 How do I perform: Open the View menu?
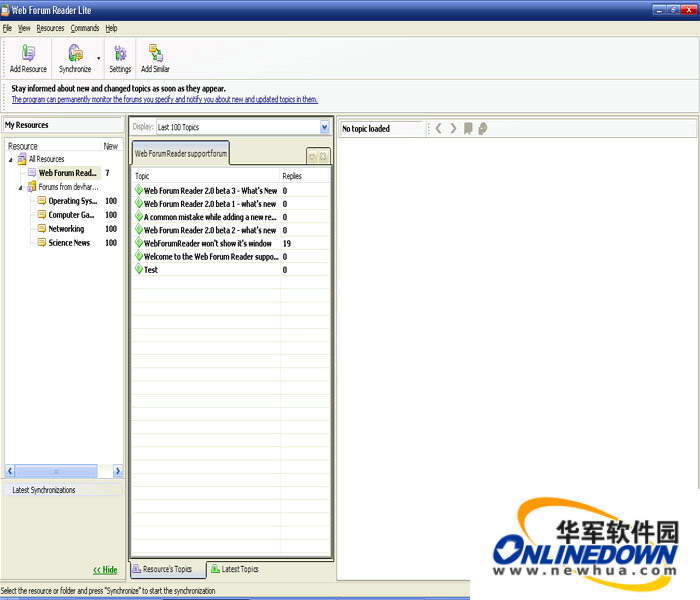coord(24,28)
